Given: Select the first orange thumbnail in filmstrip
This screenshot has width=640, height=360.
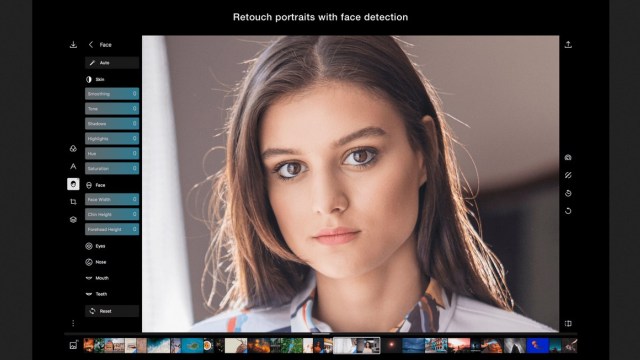Looking at the screenshot, I should coord(89,345).
